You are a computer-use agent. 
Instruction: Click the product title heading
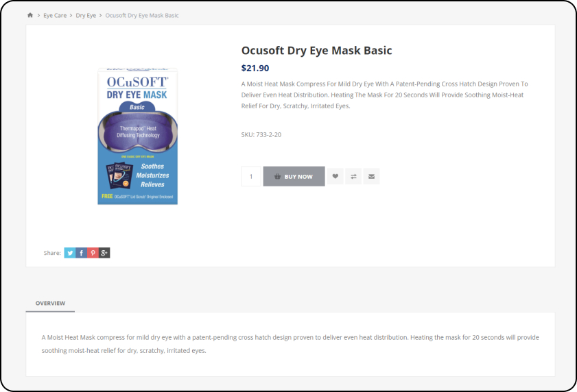tap(316, 51)
